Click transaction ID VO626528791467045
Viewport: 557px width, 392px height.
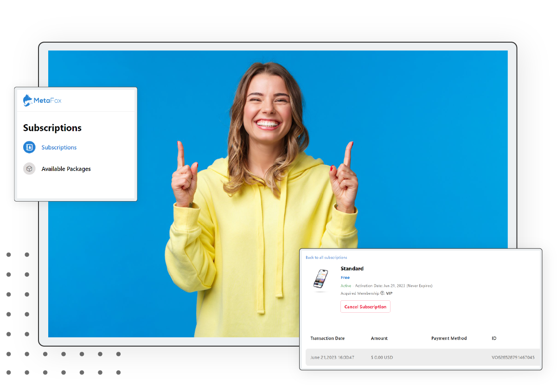513,357
